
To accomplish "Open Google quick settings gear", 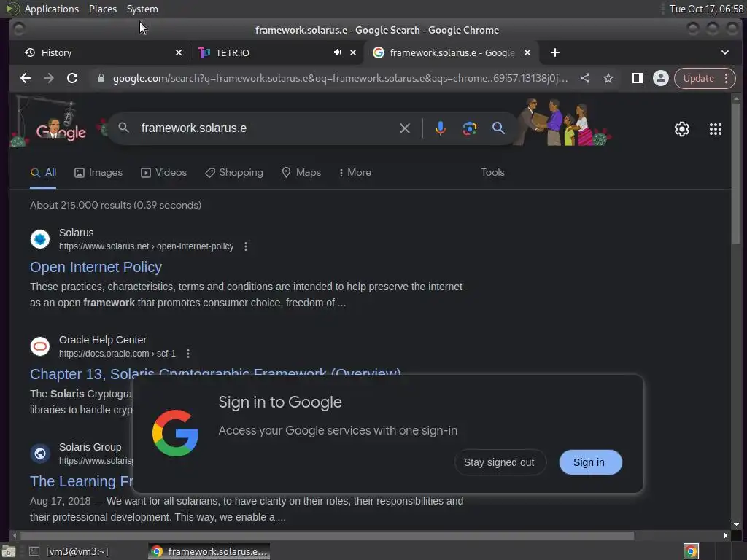I will (682, 129).
